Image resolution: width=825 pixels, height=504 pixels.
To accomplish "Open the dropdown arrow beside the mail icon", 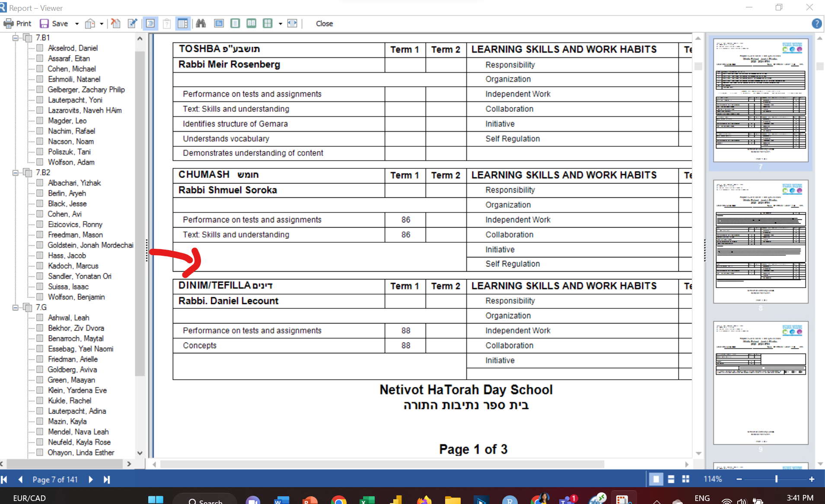I will tap(102, 23).
